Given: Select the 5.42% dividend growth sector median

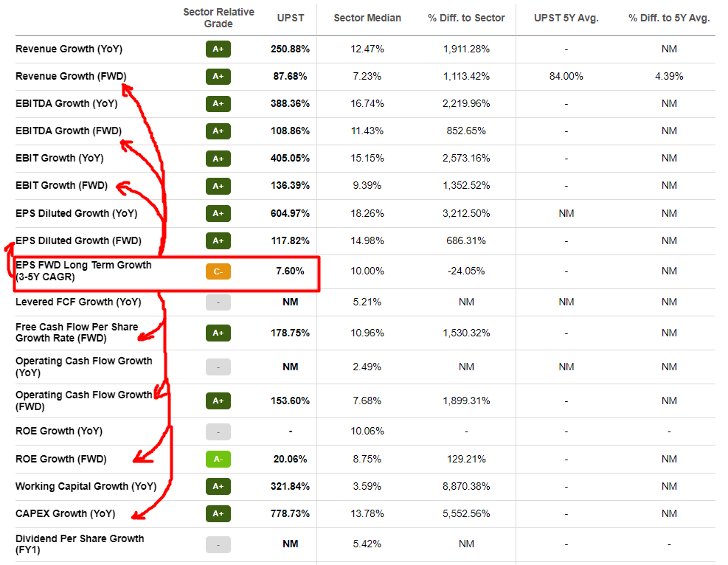Looking at the screenshot, I should pos(367,544).
